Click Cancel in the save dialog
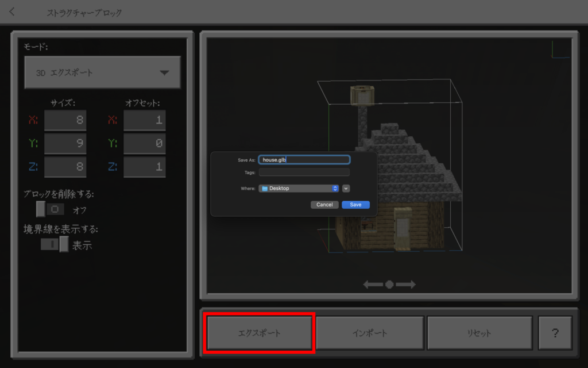 [324, 205]
